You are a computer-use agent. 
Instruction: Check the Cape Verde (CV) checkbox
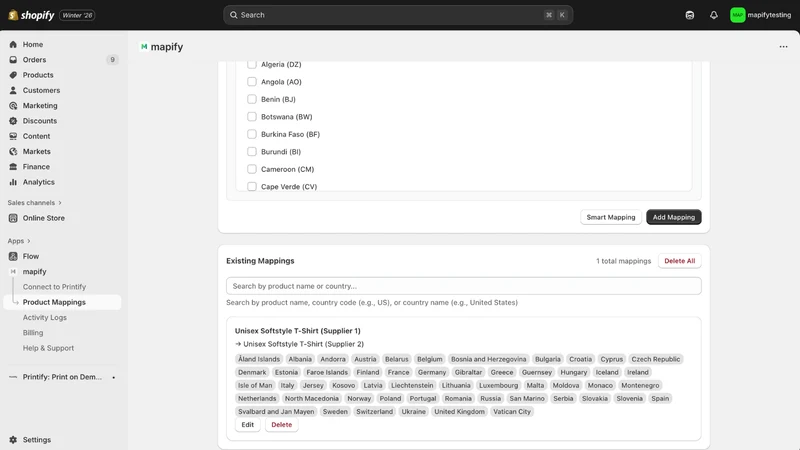point(252,187)
